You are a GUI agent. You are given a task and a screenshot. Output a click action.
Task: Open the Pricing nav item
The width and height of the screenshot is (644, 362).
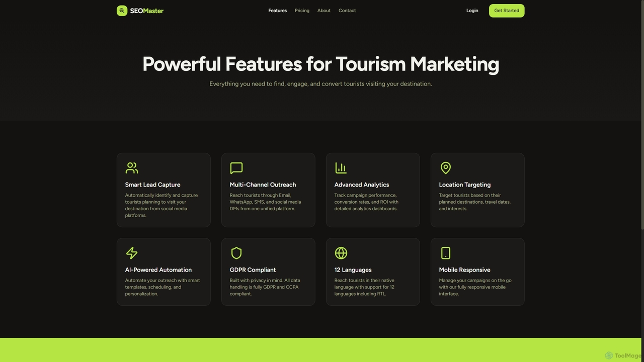pyautogui.click(x=302, y=11)
